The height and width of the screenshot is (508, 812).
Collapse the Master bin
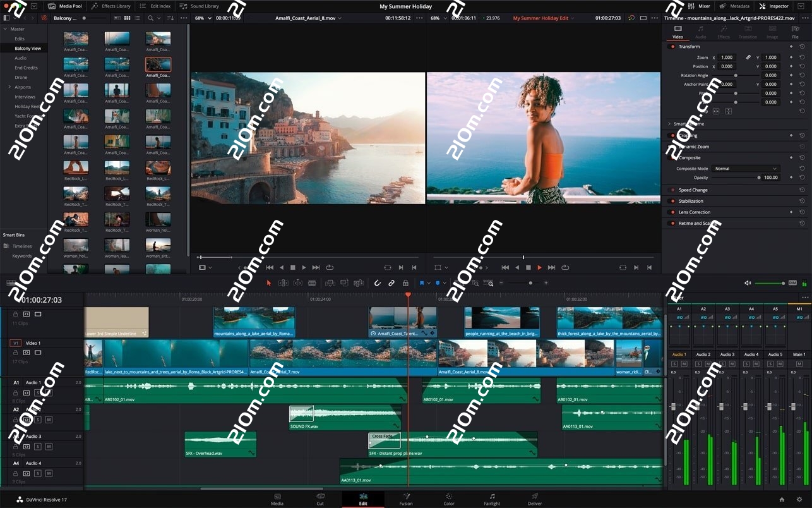[6, 28]
